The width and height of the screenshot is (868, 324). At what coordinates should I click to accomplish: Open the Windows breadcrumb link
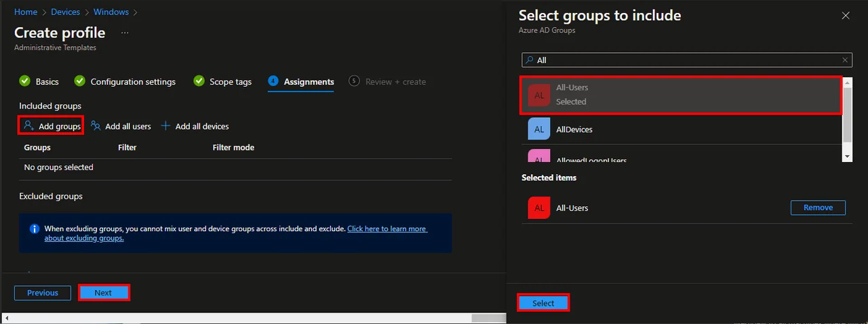point(111,12)
